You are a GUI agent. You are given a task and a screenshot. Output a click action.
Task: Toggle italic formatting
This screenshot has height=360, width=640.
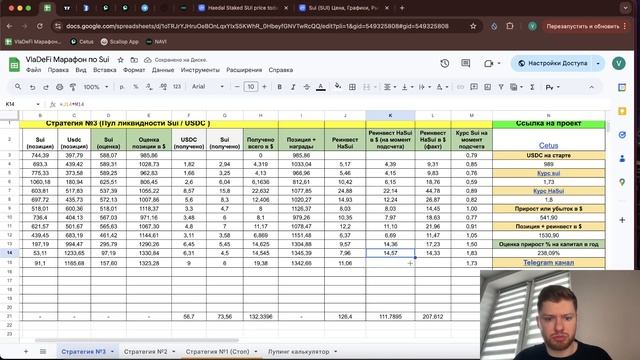point(293,87)
